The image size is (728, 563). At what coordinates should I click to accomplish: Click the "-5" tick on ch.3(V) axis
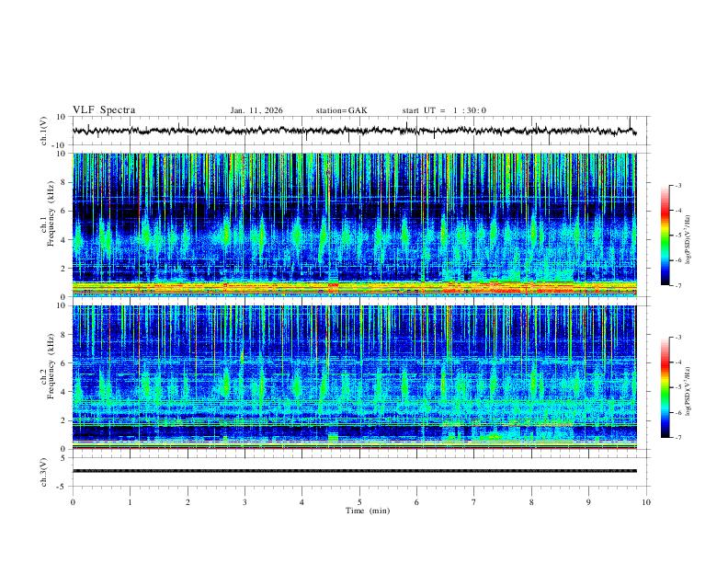point(62,487)
